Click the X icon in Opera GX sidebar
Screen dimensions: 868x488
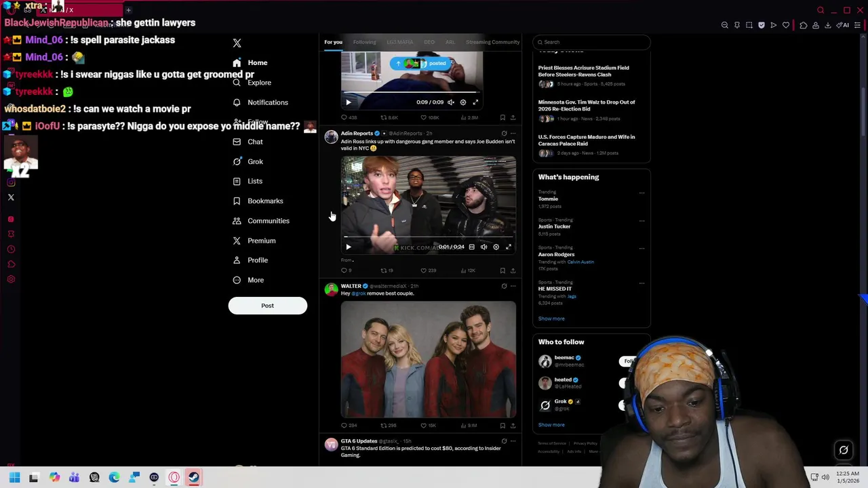[11, 197]
